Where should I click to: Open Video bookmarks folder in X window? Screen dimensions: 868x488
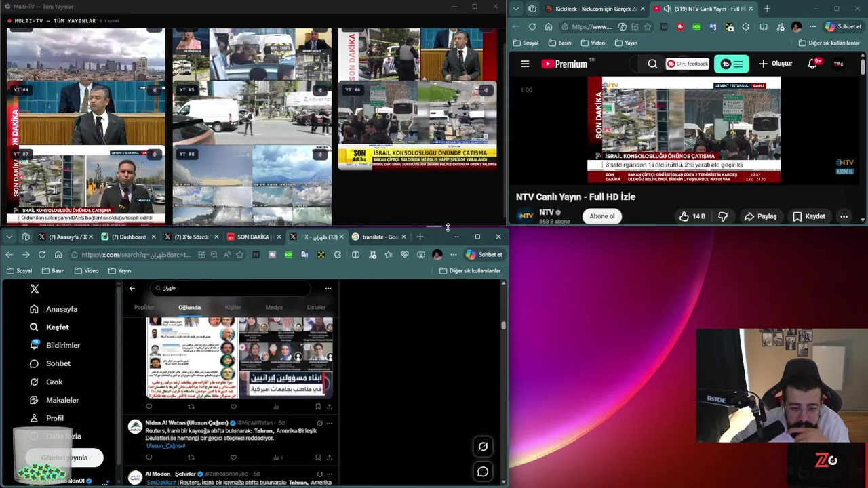click(x=85, y=271)
